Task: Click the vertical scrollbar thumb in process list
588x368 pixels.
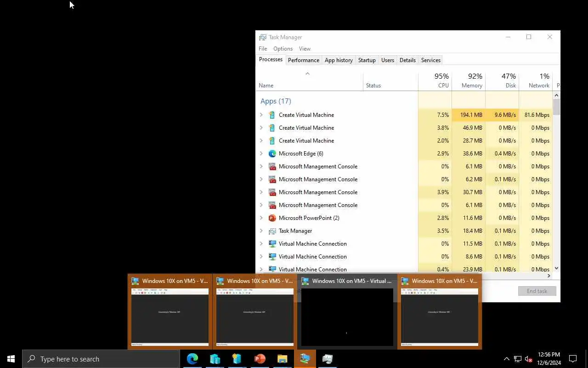Action: click(x=556, y=107)
